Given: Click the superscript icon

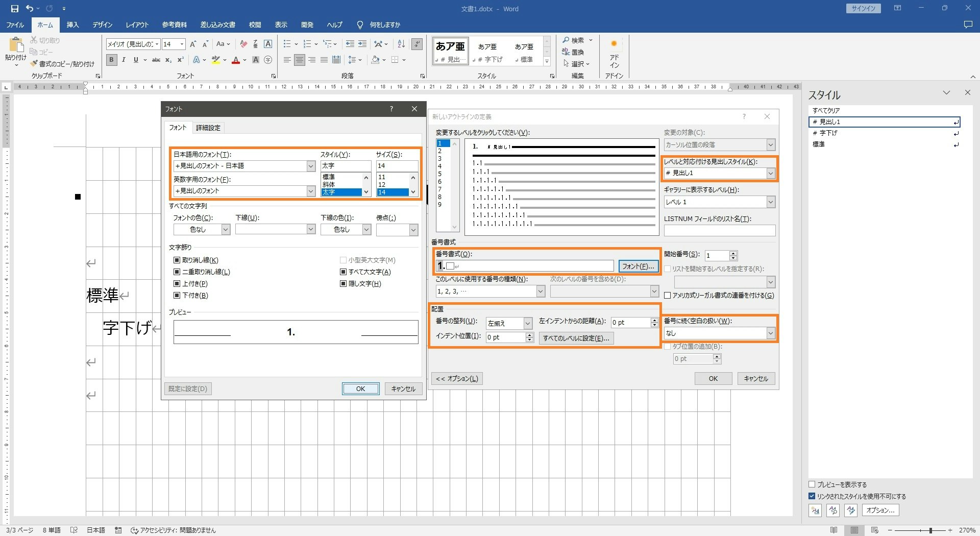Looking at the screenshot, I should pyautogui.click(x=180, y=60).
